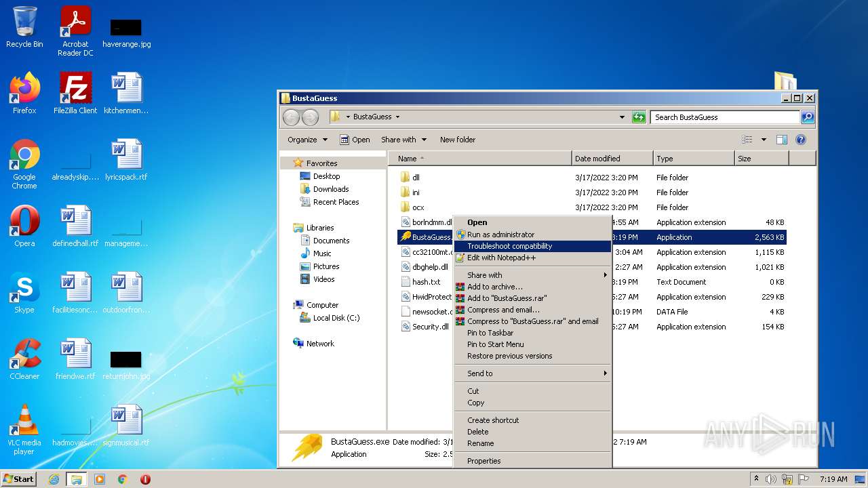Screen dimensions: 868x488
Task: Click the Action Center flag in the tray
Action: coord(804,479)
